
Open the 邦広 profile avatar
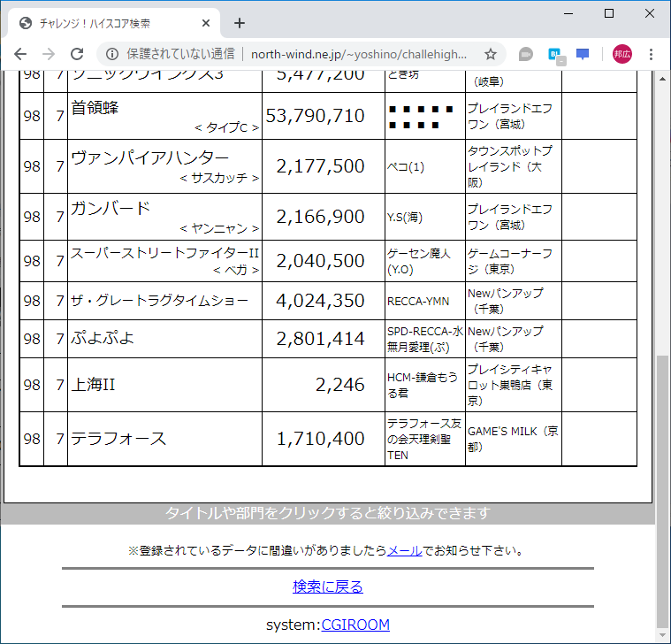pos(621,54)
